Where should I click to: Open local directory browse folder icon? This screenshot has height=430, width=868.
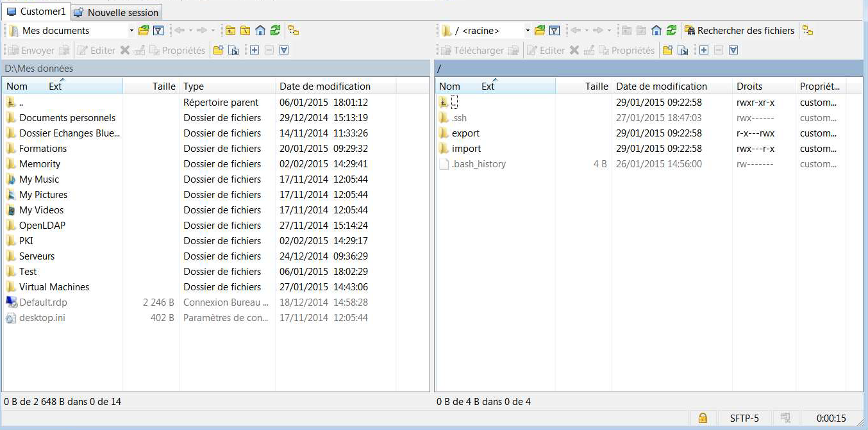(x=144, y=31)
